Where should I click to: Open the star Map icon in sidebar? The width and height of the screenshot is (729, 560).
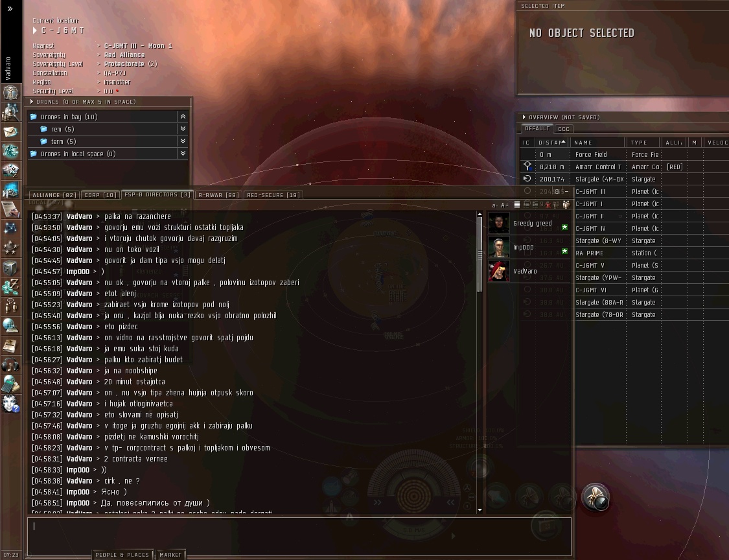(x=10, y=228)
